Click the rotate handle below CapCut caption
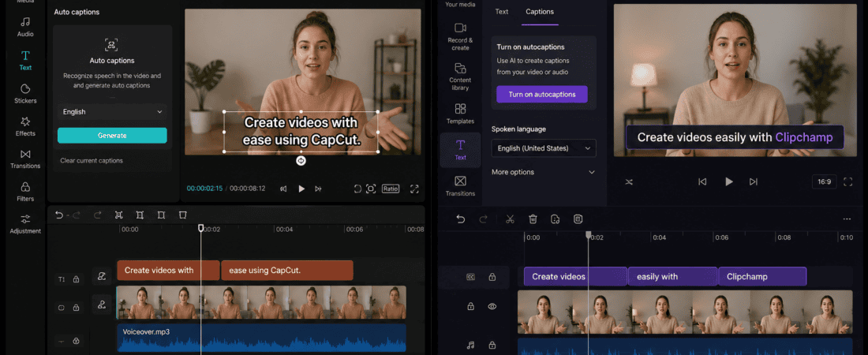The width and height of the screenshot is (868, 355). click(301, 161)
